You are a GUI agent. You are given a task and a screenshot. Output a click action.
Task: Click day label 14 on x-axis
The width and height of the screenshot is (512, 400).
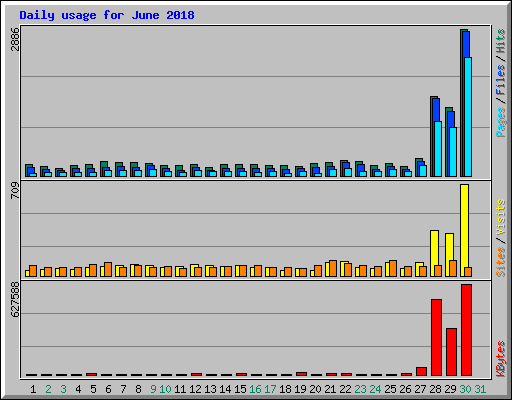click(x=225, y=389)
